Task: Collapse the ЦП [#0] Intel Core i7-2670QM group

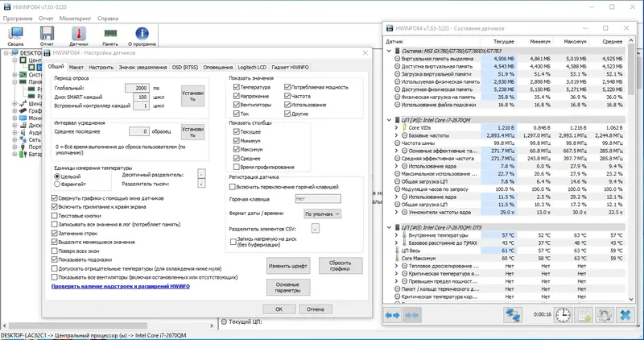Action: coord(390,120)
